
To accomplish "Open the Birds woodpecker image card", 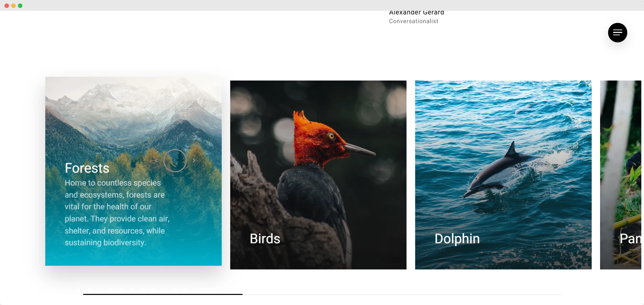I will pos(318,175).
